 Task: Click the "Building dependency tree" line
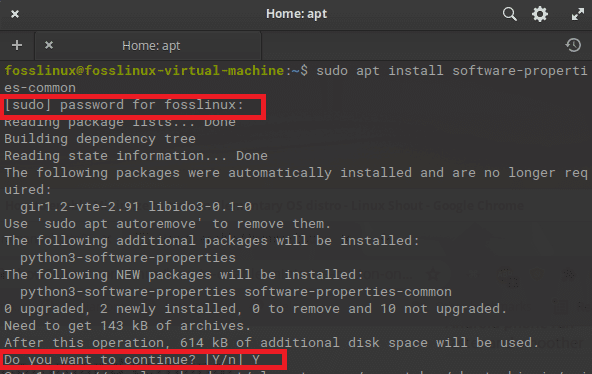click(x=100, y=139)
